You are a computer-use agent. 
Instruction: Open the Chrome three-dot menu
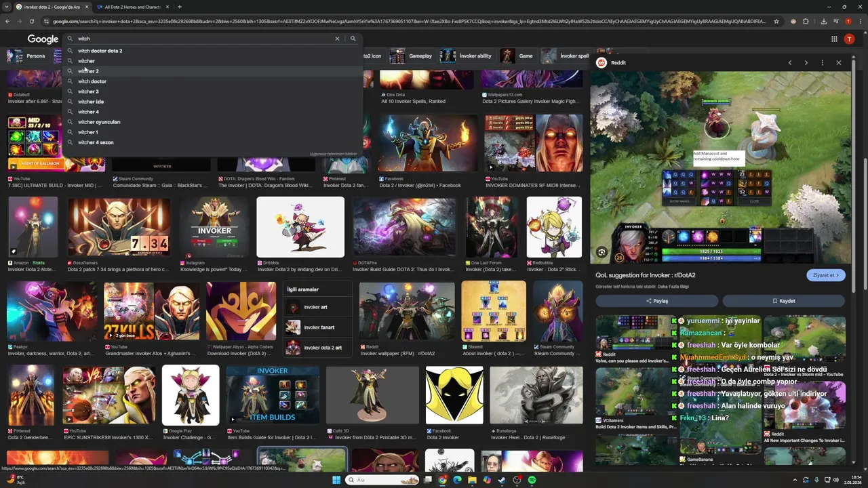[x=859, y=21]
